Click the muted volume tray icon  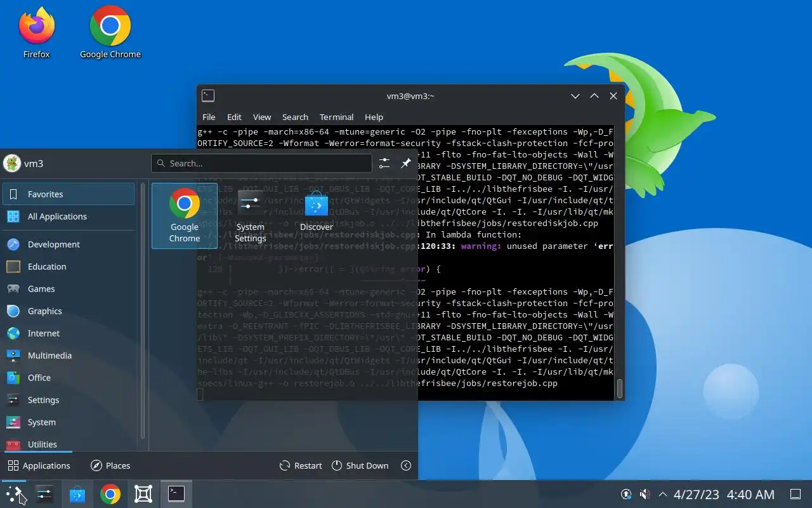pyautogui.click(x=645, y=494)
